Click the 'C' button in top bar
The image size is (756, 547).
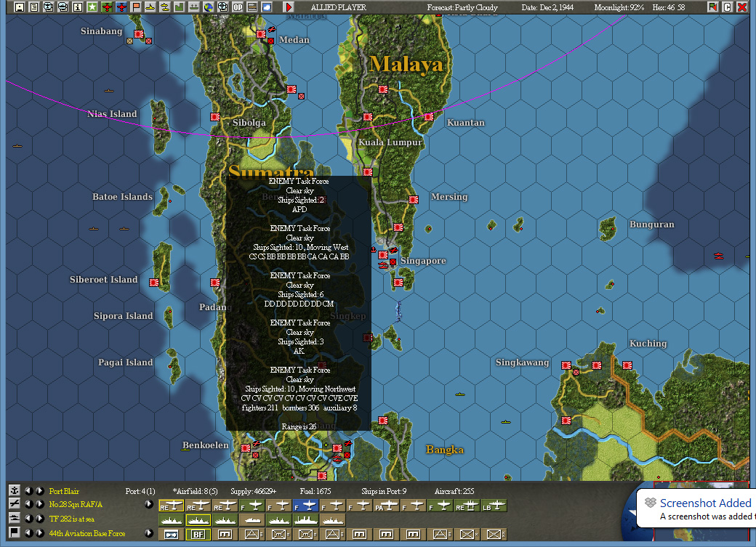[x=728, y=7]
